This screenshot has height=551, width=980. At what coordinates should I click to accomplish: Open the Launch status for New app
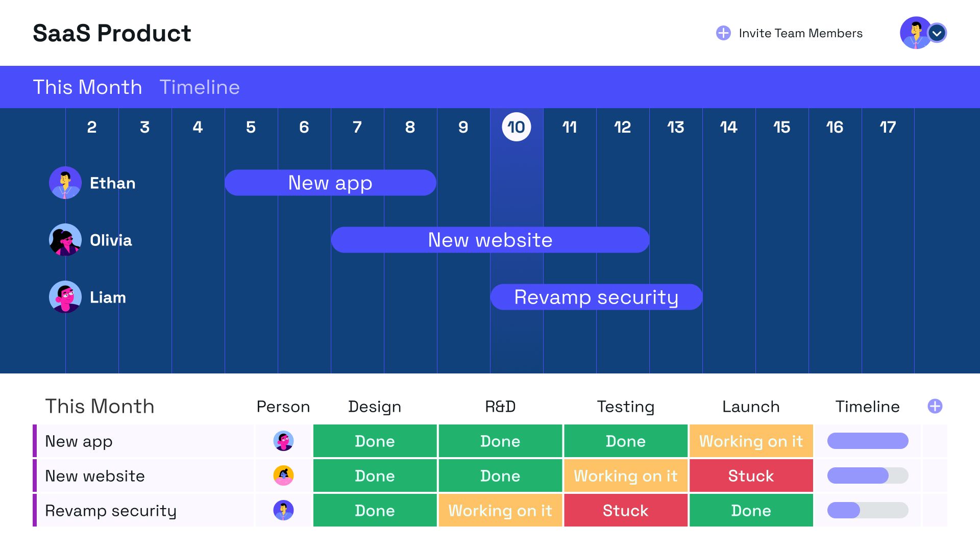751,441
